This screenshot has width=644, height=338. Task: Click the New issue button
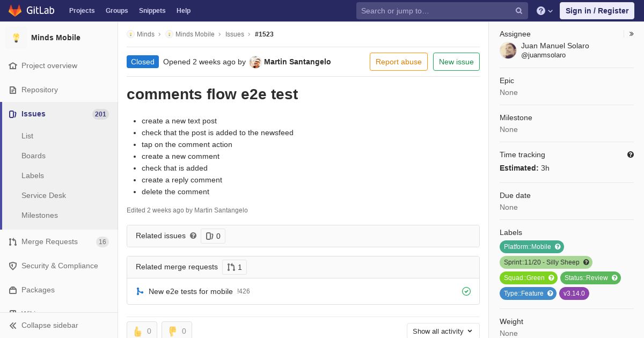coord(456,62)
